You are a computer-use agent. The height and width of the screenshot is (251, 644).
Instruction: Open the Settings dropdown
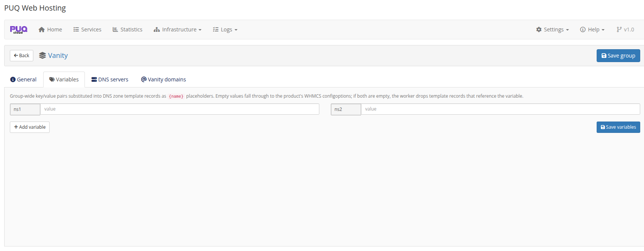[552, 30]
